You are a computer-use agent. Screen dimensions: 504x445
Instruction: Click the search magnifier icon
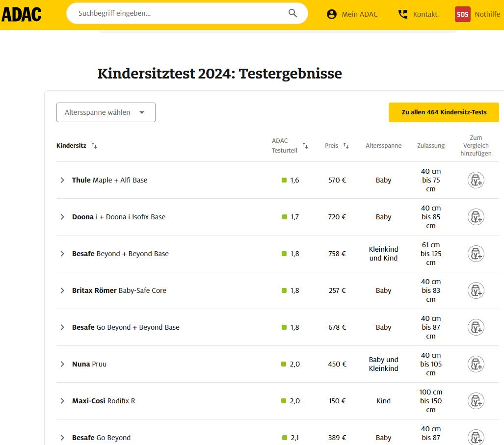292,13
